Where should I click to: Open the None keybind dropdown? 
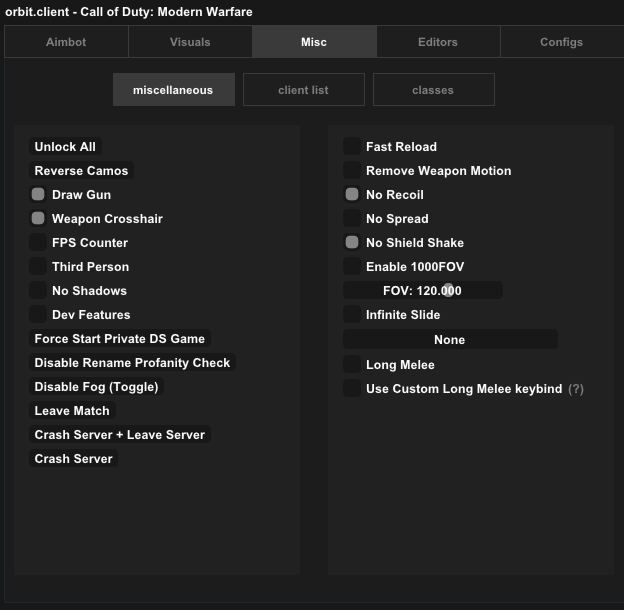(x=449, y=340)
